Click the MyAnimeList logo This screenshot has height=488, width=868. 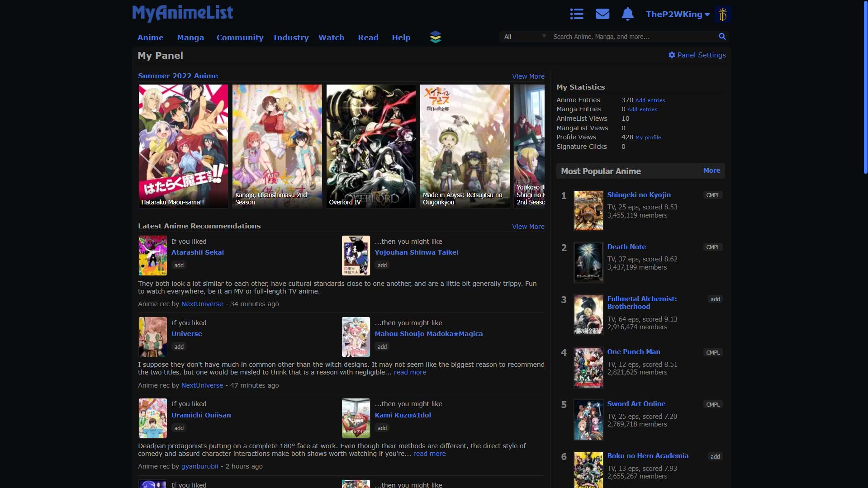click(183, 13)
